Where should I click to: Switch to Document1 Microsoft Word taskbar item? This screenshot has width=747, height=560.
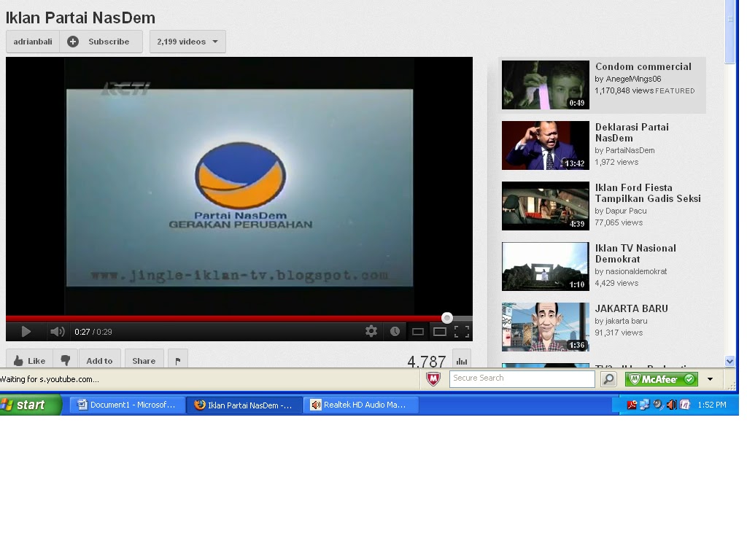(128, 405)
